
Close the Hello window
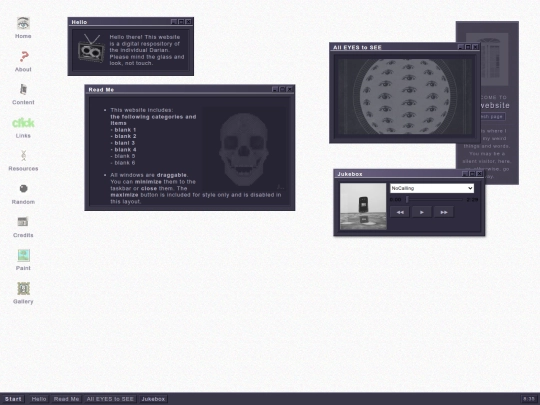pyautogui.click(x=188, y=22)
